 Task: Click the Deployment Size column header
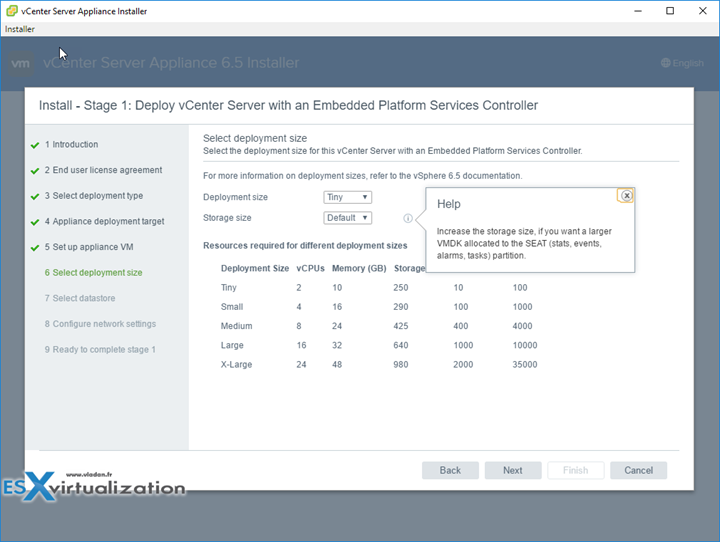[255, 268]
